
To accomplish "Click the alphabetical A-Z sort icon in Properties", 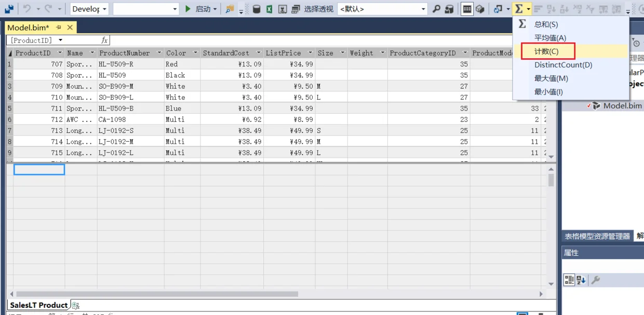I will 581,280.
